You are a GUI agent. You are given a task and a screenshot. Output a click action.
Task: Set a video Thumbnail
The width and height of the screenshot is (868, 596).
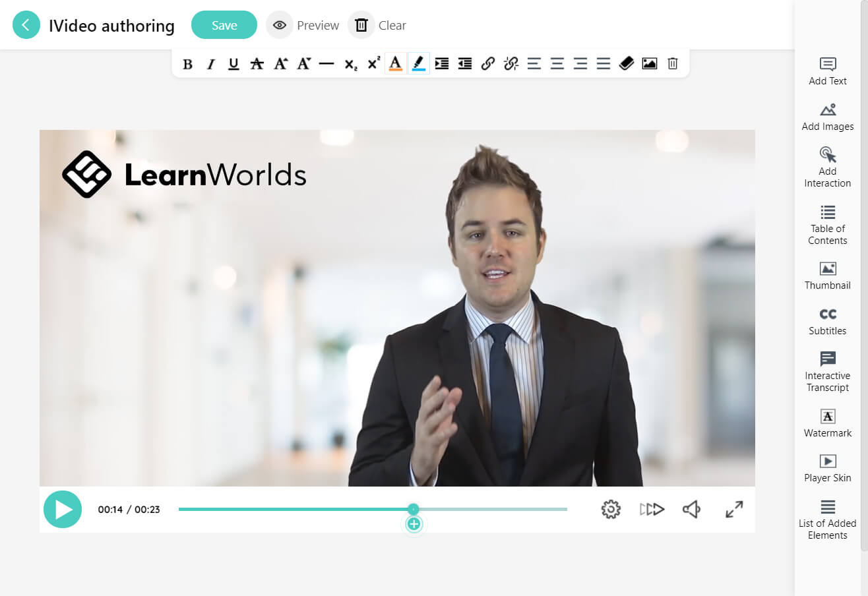[x=827, y=276]
